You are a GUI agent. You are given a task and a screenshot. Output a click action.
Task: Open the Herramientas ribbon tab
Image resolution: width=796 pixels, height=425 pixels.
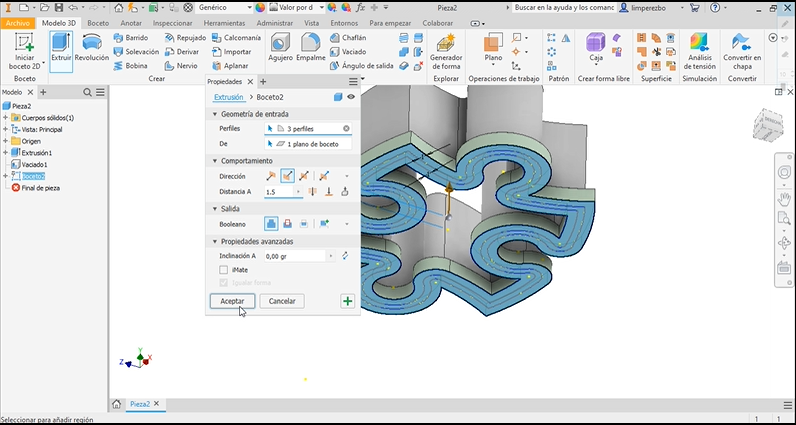pyautogui.click(x=224, y=23)
